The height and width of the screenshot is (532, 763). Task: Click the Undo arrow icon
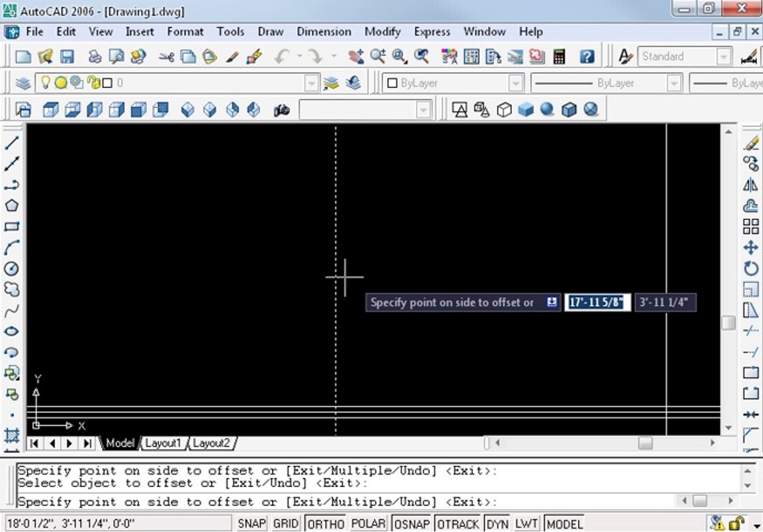coord(282,56)
